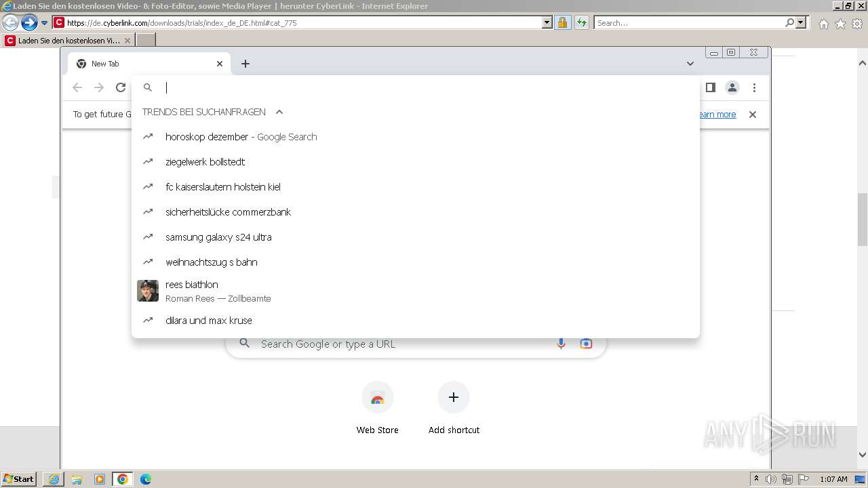Click Internet Explorer forward button
Image resolution: width=868 pixels, height=488 pixels.
(x=29, y=22)
